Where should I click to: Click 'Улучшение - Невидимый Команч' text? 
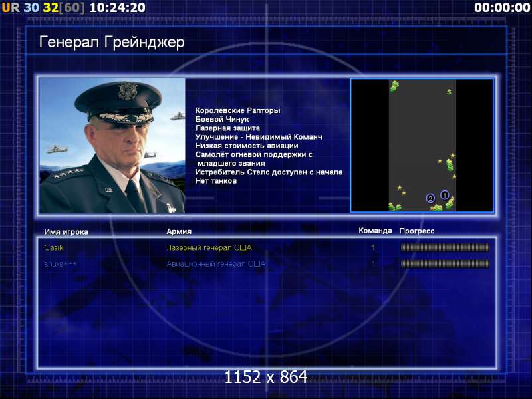(259, 137)
